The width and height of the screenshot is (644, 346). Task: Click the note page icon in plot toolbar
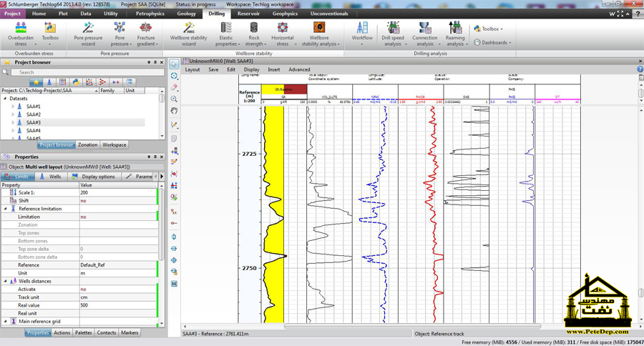click(x=174, y=138)
